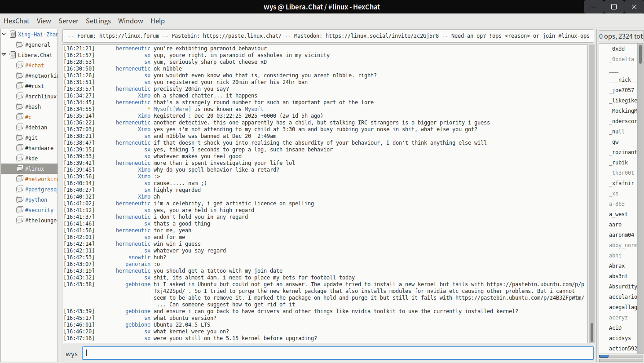Image resolution: width=644 pixels, height=363 pixels.
Task: Click the wys nickname button
Action: pyautogui.click(x=71, y=354)
